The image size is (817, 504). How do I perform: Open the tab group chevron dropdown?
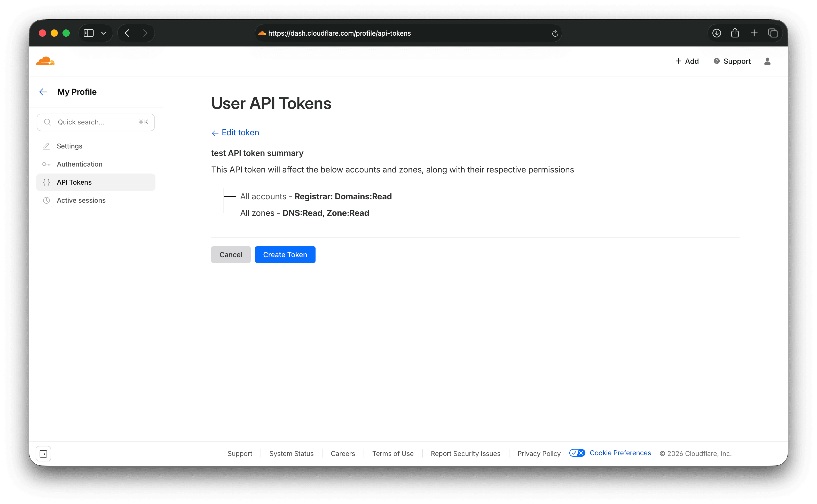click(x=103, y=33)
